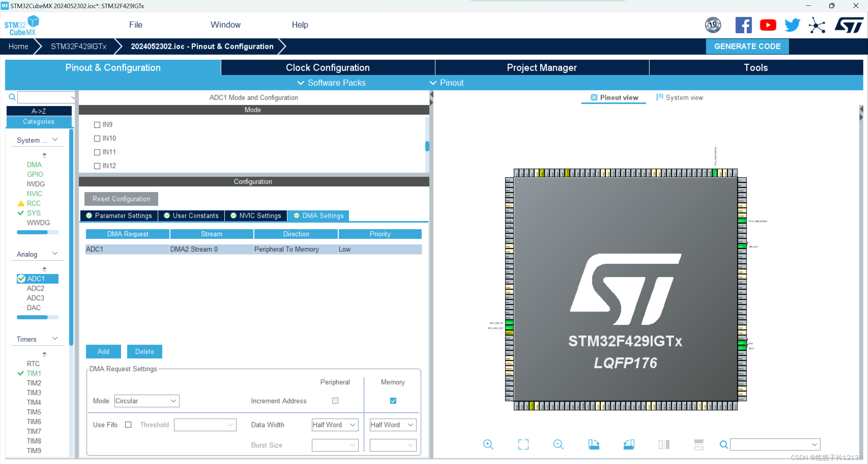The width and height of the screenshot is (868, 464).
Task: Click the Reset Configuration button
Action: [x=121, y=199]
